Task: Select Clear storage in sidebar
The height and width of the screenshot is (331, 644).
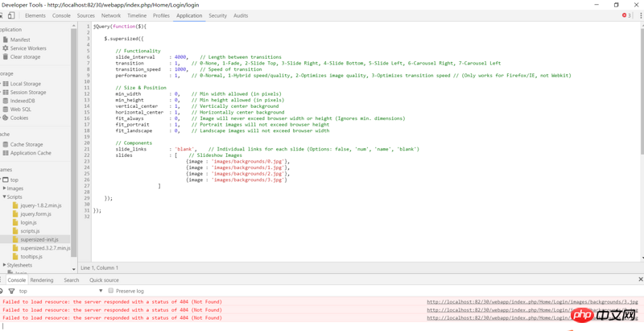Action: click(25, 57)
